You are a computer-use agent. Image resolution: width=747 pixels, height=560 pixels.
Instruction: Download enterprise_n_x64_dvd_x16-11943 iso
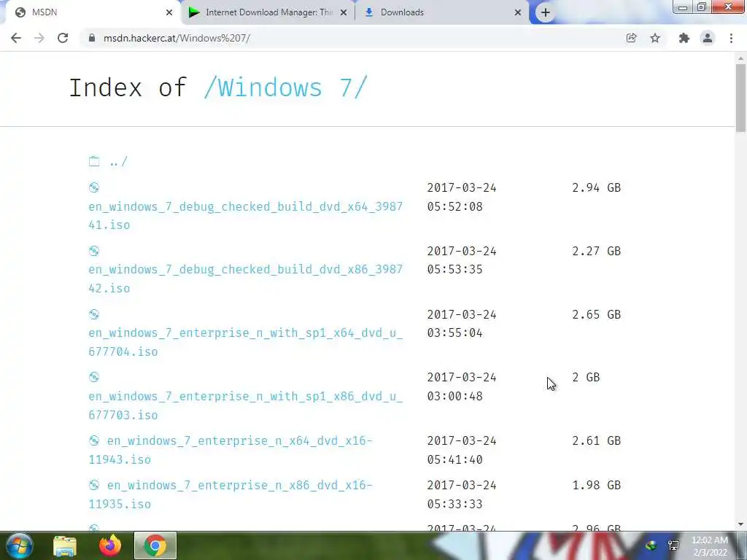[230, 450]
